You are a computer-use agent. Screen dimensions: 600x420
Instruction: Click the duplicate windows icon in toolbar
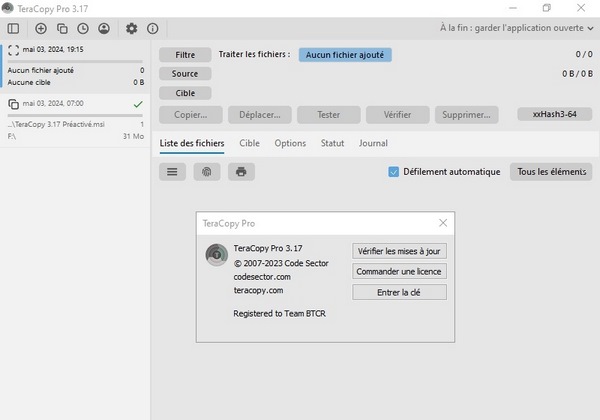click(x=62, y=28)
